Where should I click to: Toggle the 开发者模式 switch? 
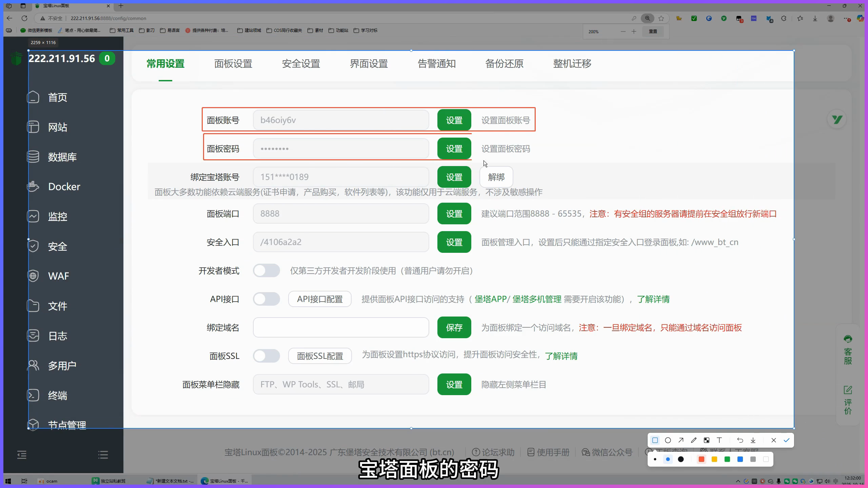[x=267, y=270]
